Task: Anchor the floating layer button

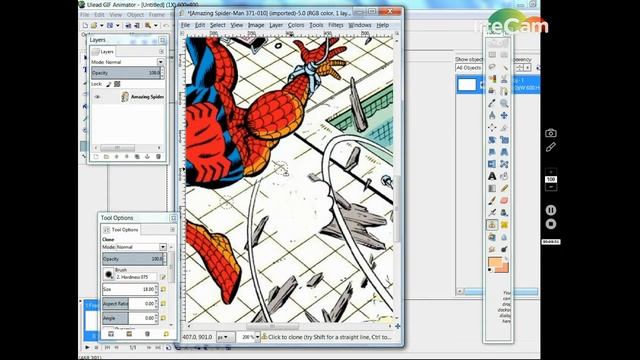Action: coord(147,157)
